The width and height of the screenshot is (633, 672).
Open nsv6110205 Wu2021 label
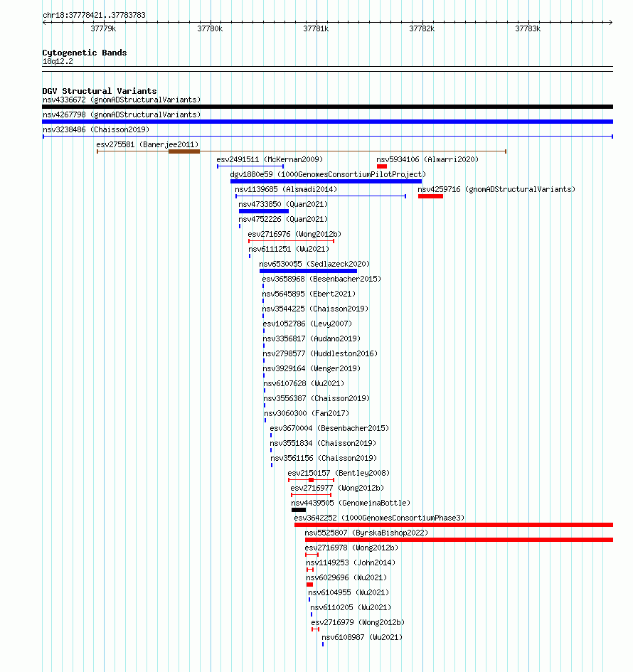[x=351, y=608]
